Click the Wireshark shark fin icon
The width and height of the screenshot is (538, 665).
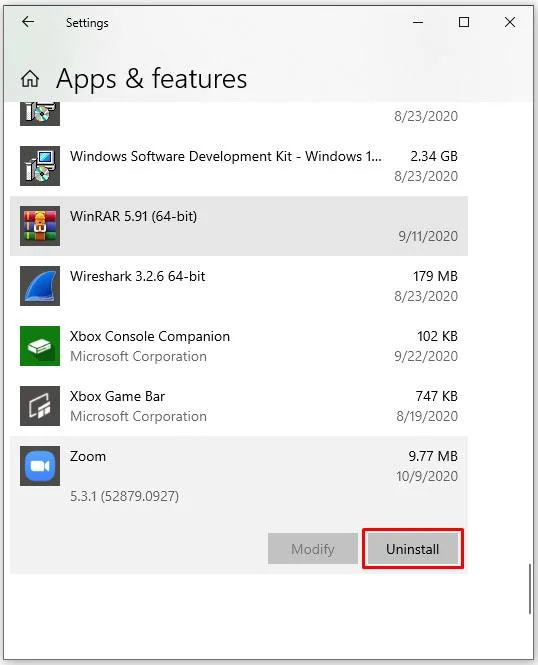coord(40,286)
